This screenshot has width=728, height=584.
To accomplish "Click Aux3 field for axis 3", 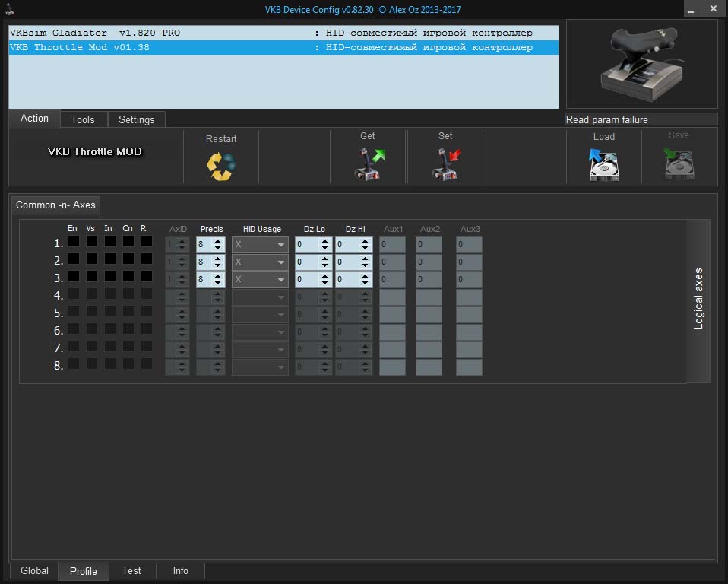I will coord(469,280).
